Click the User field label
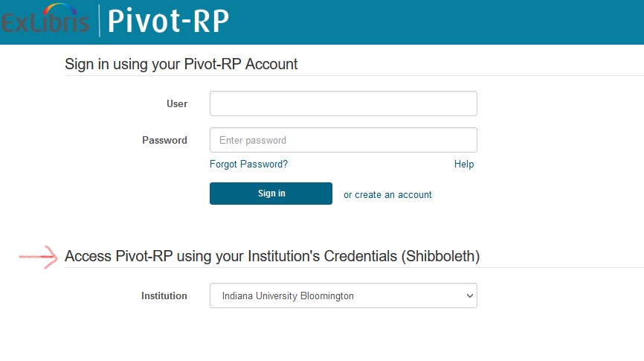Viewport: 644px width, 361px height. pos(177,103)
